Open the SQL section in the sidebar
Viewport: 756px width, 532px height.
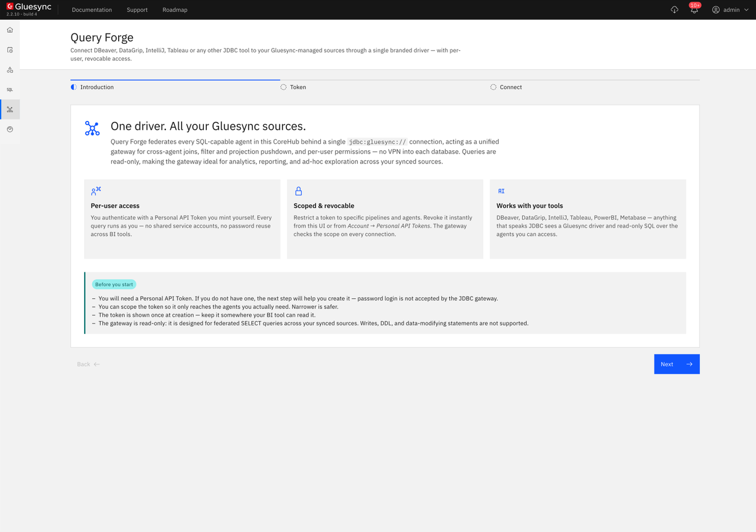point(10,90)
